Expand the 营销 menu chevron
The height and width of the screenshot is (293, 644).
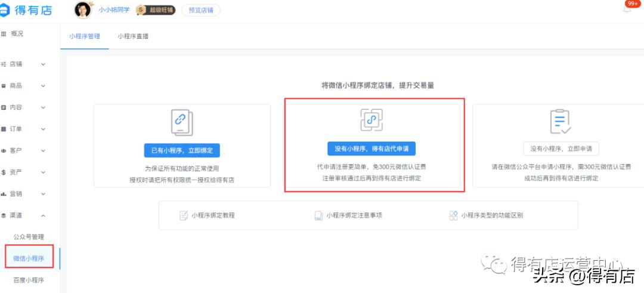point(43,194)
